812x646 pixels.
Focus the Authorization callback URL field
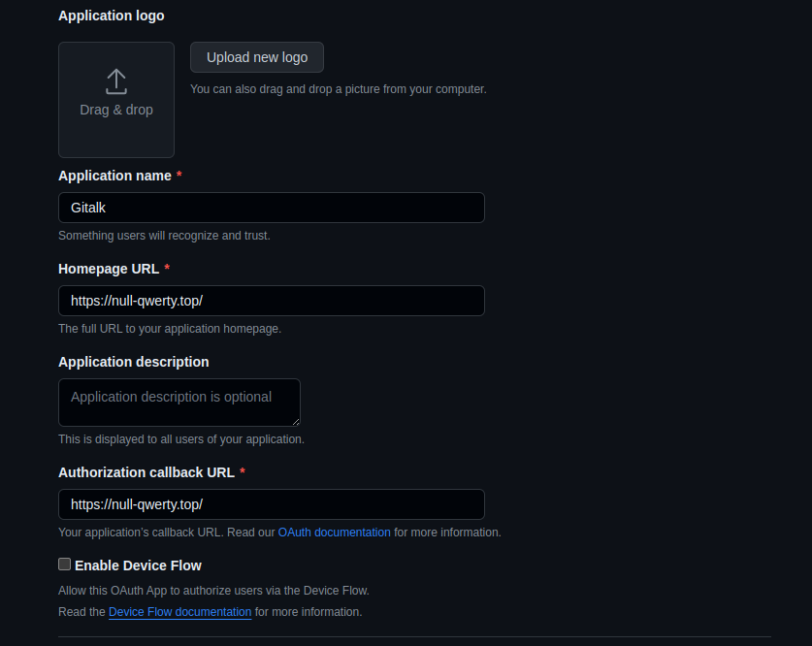271,504
